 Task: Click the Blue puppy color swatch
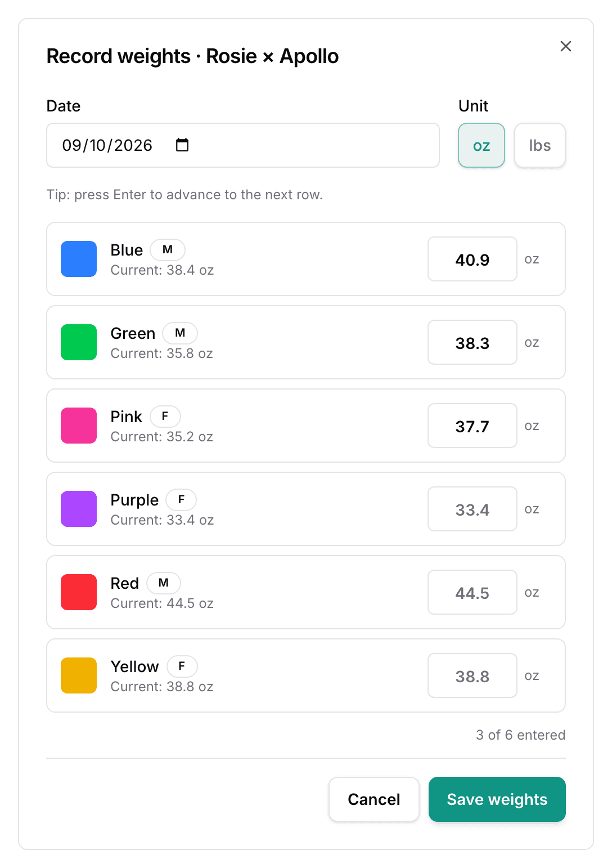pos(79,259)
